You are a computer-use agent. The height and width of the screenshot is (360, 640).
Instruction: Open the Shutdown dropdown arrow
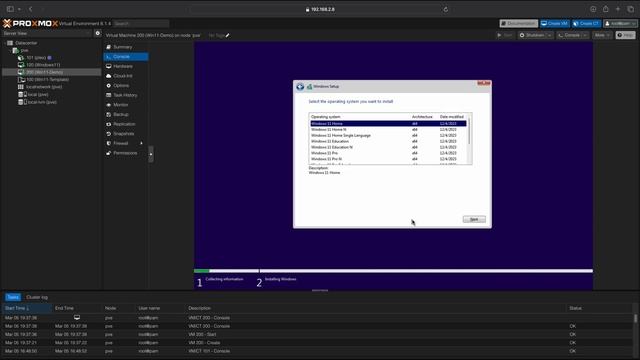[x=550, y=36]
